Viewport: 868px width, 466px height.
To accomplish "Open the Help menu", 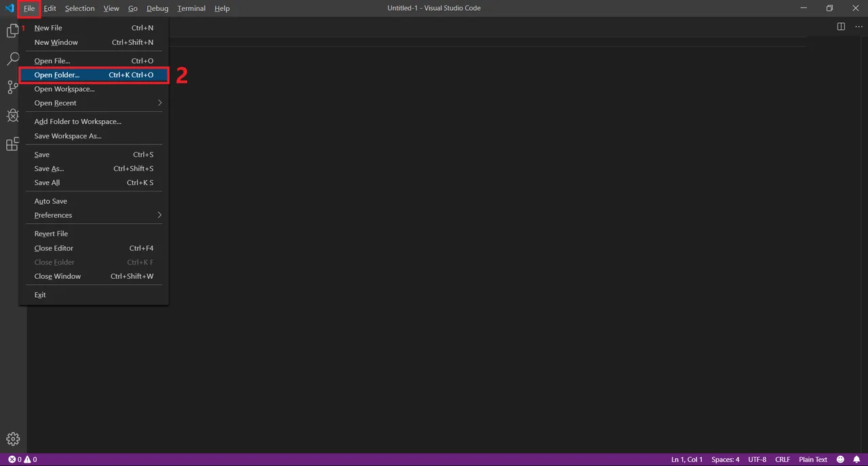I will pos(222,8).
